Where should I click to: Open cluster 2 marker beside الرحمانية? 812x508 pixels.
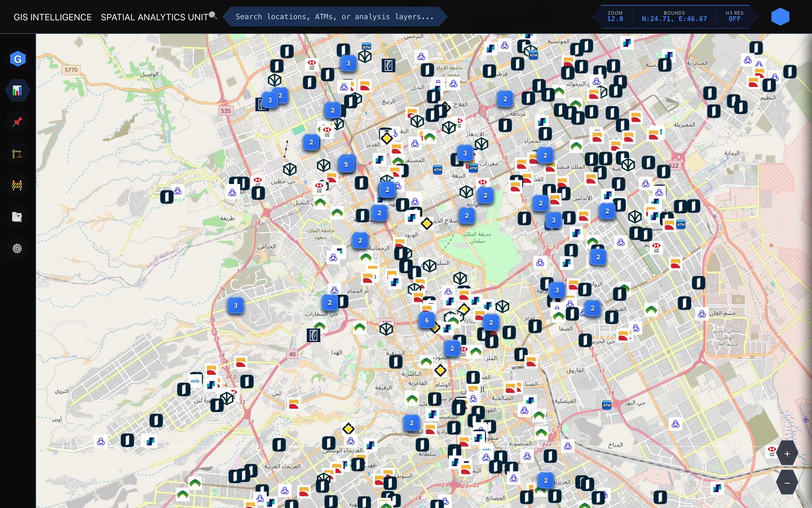point(360,240)
